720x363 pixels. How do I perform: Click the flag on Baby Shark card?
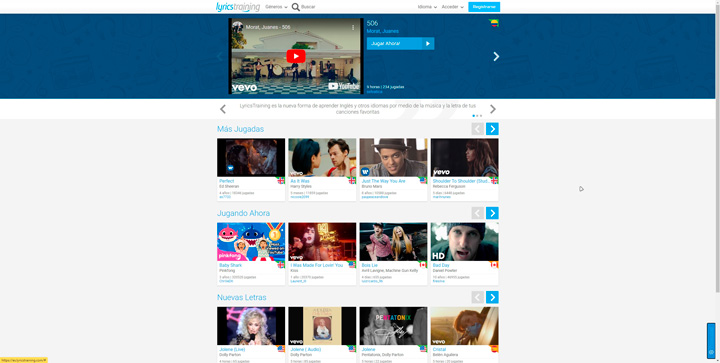281,265
